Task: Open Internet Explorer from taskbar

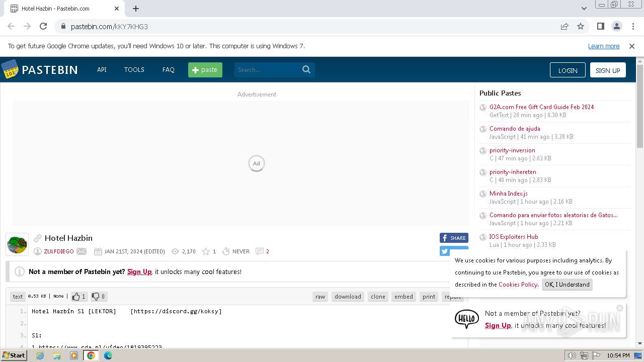Action: 40,355
